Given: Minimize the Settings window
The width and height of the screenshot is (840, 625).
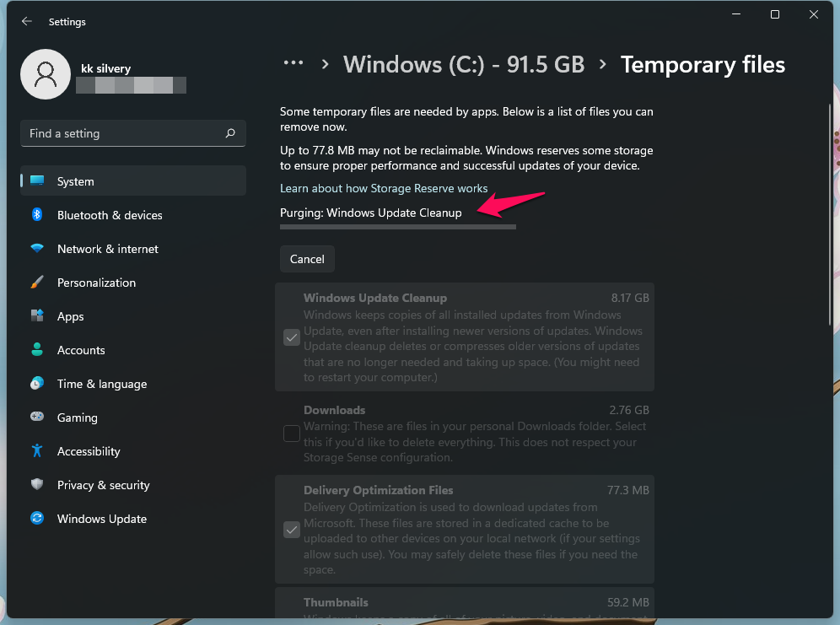Looking at the screenshot, I should (736, 14).
